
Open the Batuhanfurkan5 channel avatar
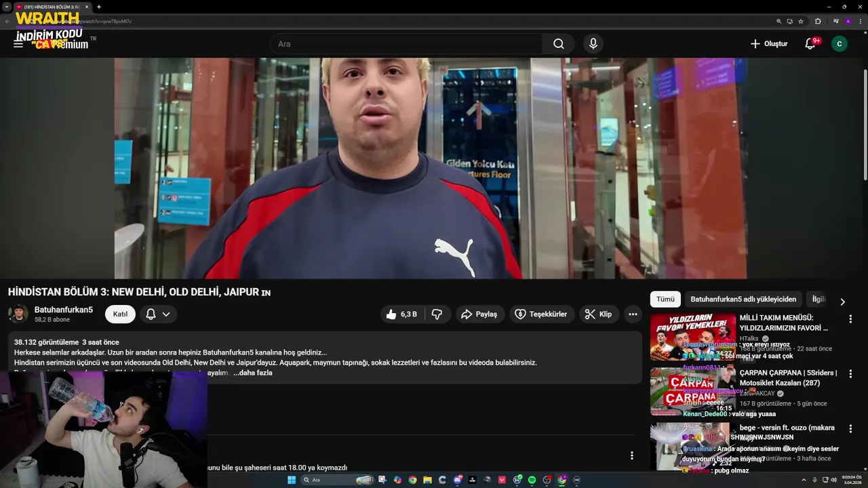pyautogui.click(x=18, y=314)
